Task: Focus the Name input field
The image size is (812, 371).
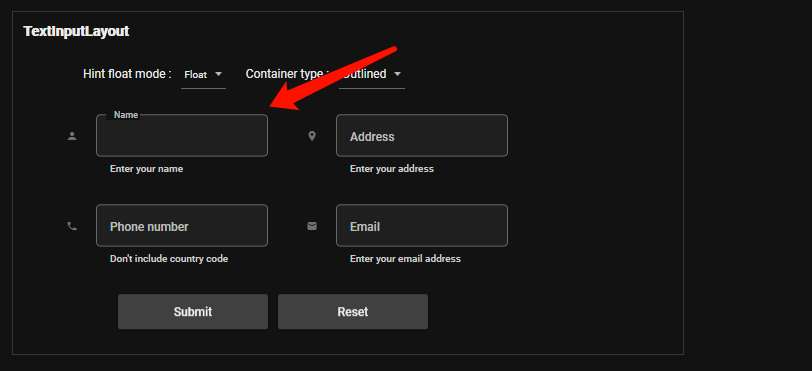Action: [182, 135]
